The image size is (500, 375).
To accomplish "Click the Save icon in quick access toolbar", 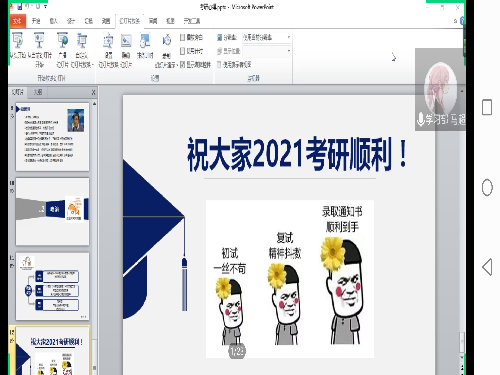I will (x=20, y=6).
